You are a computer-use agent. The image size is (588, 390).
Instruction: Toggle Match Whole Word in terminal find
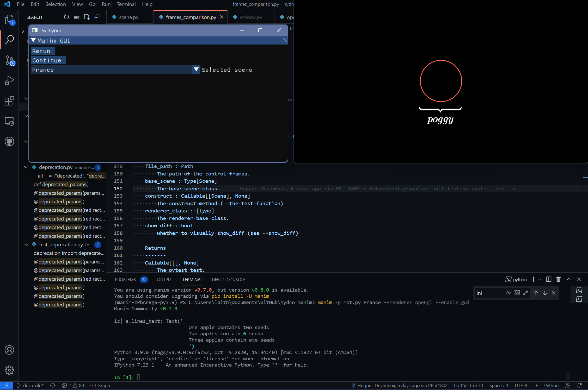click(x=517, y=293)
